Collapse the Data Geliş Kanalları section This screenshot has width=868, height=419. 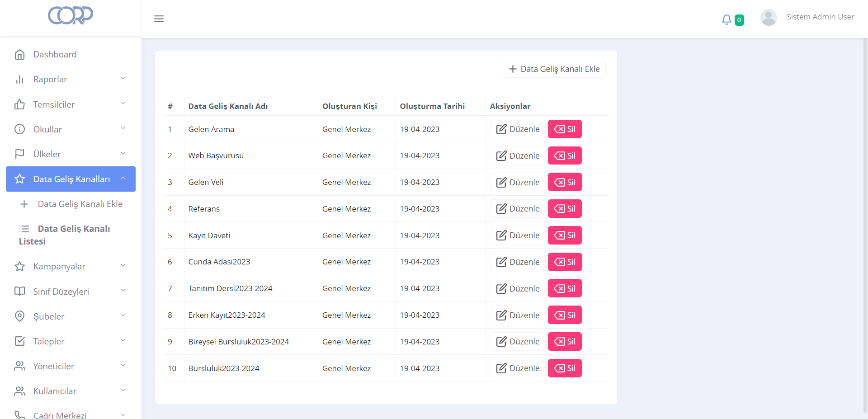click(x=123, y=179)
